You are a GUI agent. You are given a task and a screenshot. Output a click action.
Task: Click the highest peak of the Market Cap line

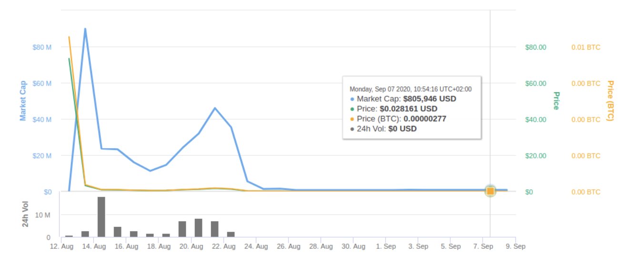click(x=85, y=29)
